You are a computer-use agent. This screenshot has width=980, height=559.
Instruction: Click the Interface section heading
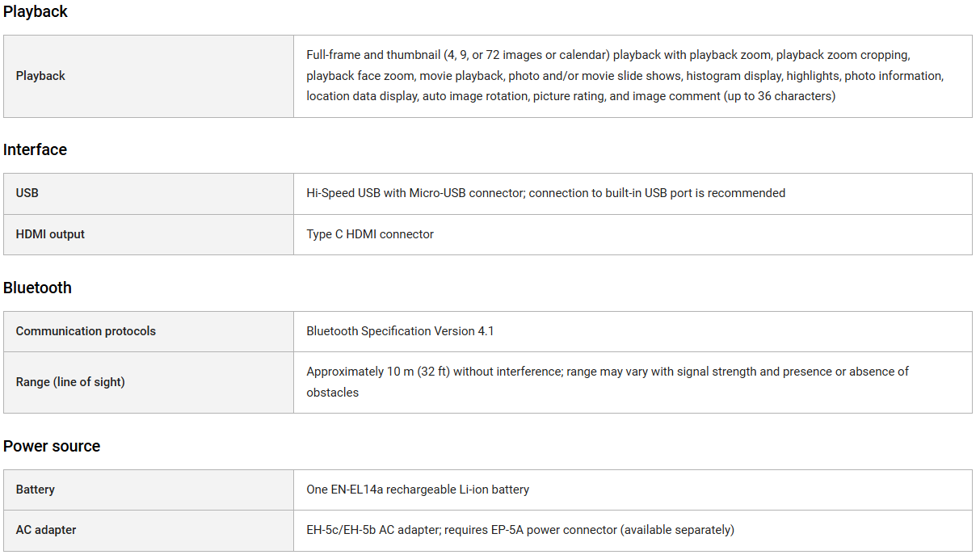(x=35, y=149)
